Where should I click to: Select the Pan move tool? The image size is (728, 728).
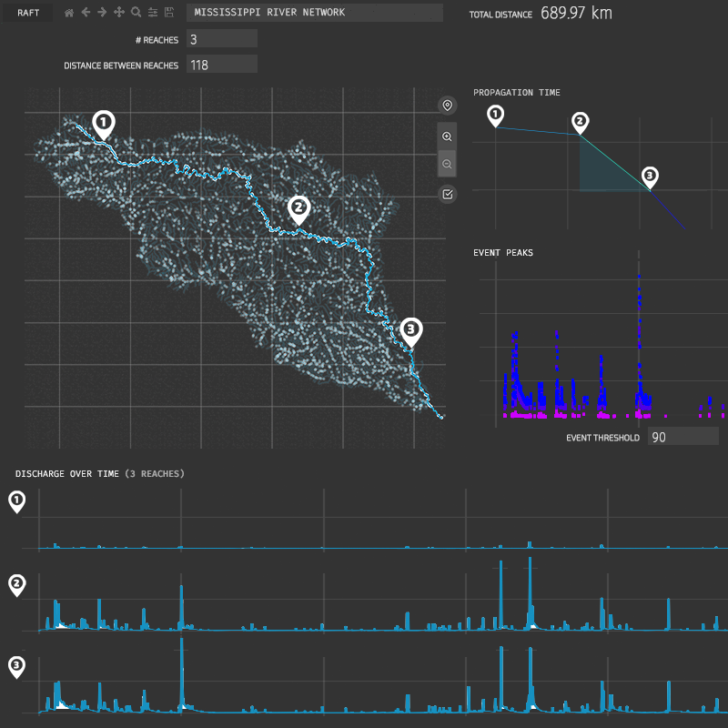click(x=119, y=13)
